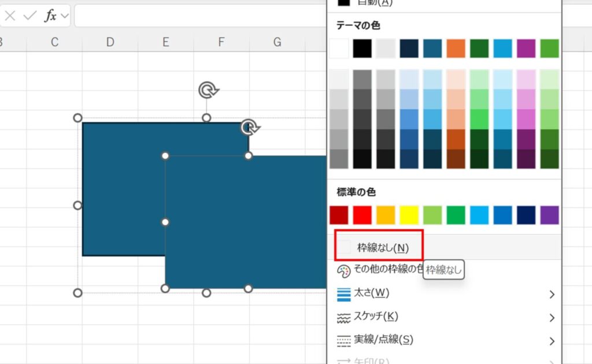Pick the light gray theme color swatch
Viewport: 592px width, 364px height.
(386, 49)
